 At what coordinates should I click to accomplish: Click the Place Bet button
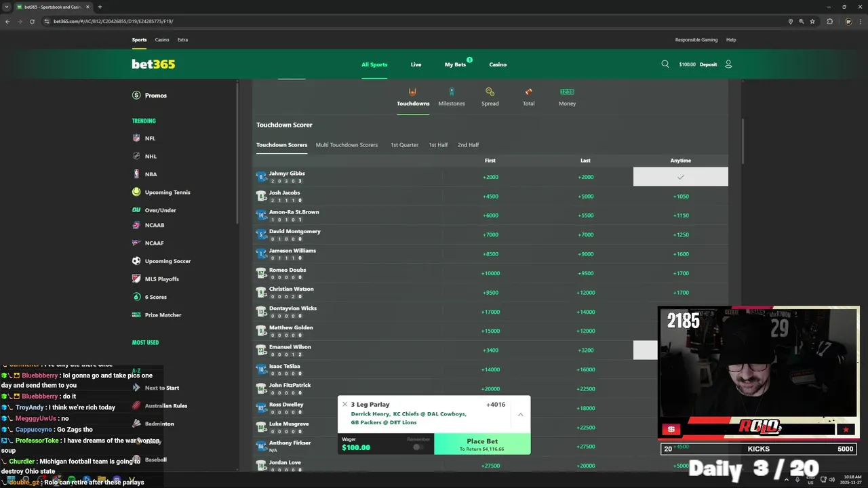pos(482,444)
